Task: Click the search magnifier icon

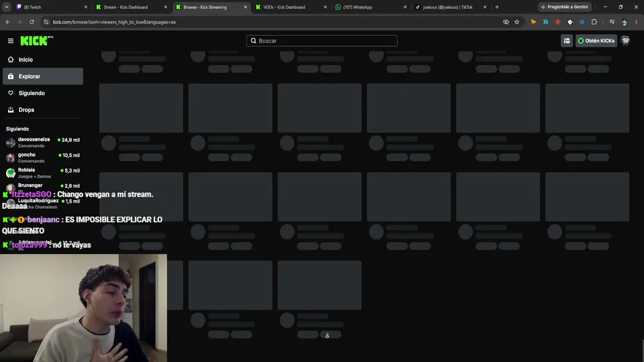Action: click(x=254, y=41)
